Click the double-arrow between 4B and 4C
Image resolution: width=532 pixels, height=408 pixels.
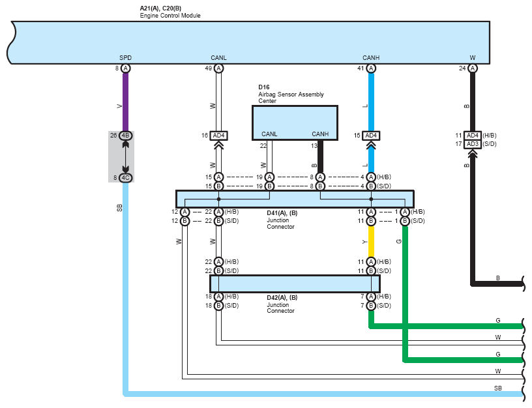(126, 156)
